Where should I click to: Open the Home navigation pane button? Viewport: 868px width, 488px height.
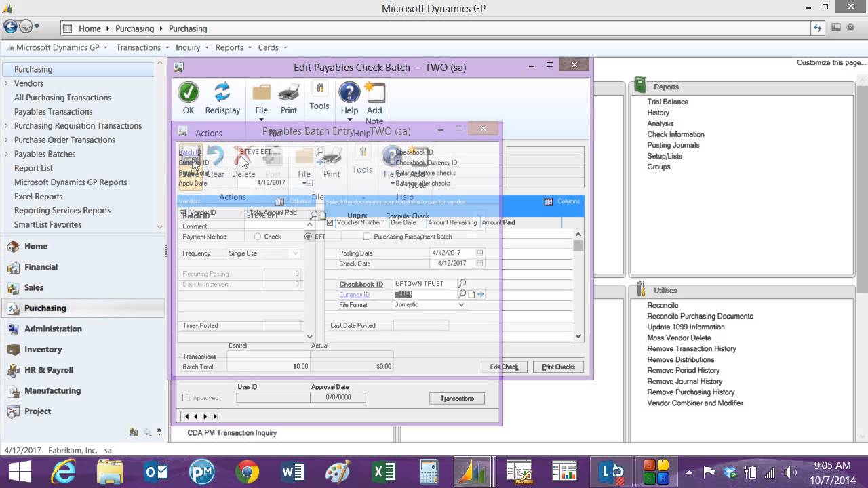click(83, 246)
